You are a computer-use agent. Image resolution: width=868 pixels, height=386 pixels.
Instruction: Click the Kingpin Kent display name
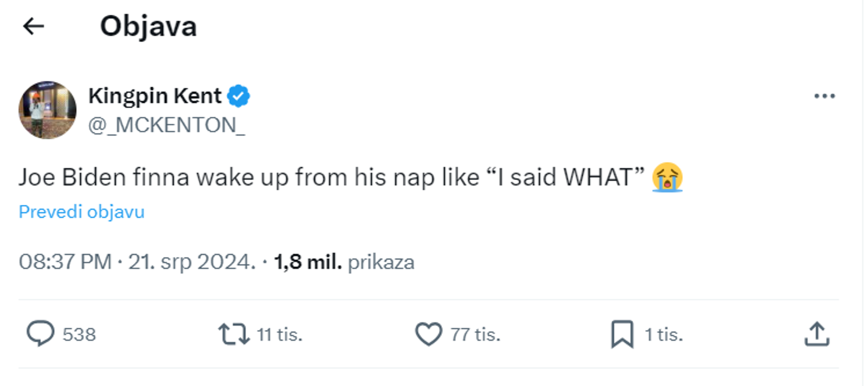pyautogui.click(x=155, y=96)
